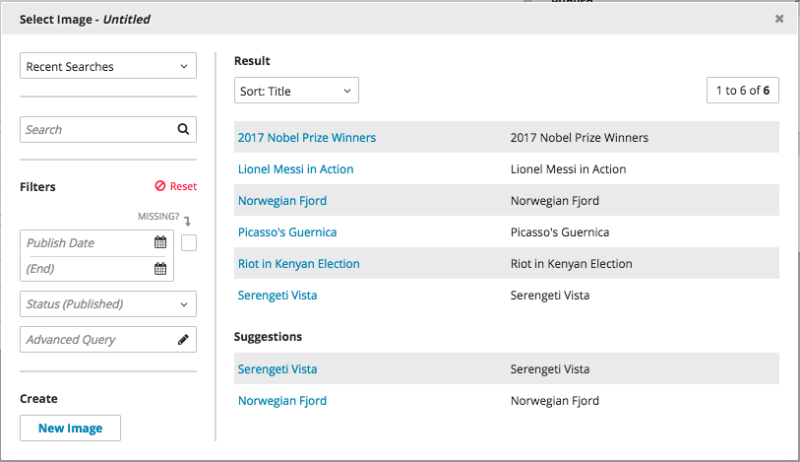Screen dimensions: 800x462
Task: Click into the Advanced Query field
Action: (95, 339)
